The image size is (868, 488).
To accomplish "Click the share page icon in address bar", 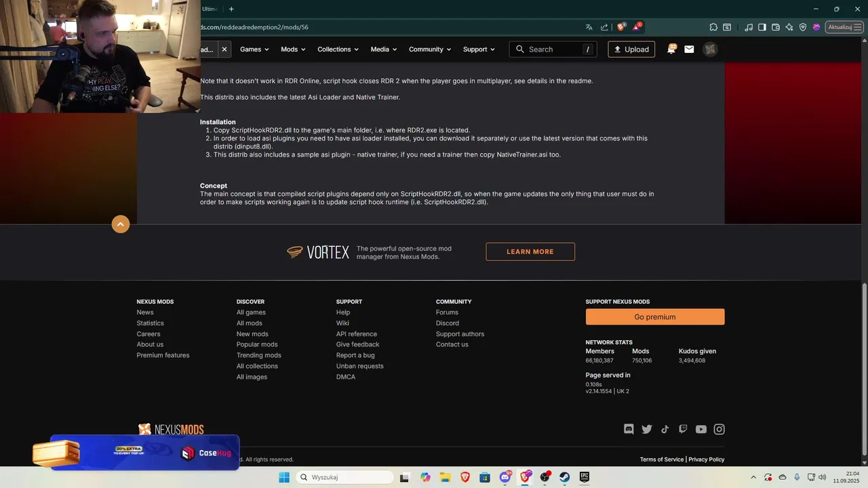I will pos(604,27).
